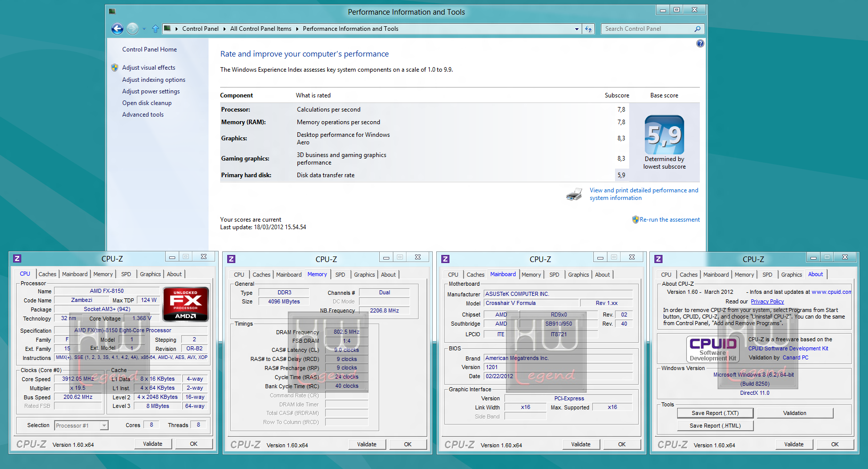Click the AMD FX processor logo
This screenshot has width=868, height=469.
tap(186, 304)
